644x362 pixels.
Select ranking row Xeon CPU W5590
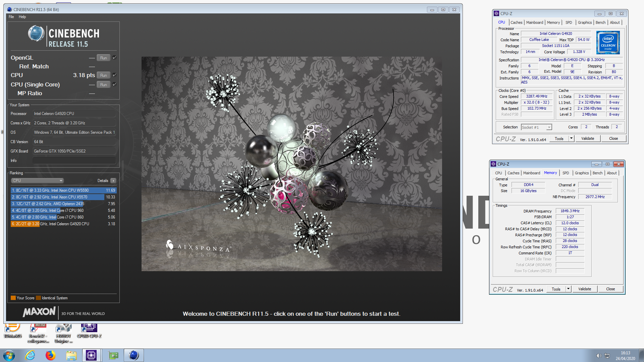[x=63, y=190]
